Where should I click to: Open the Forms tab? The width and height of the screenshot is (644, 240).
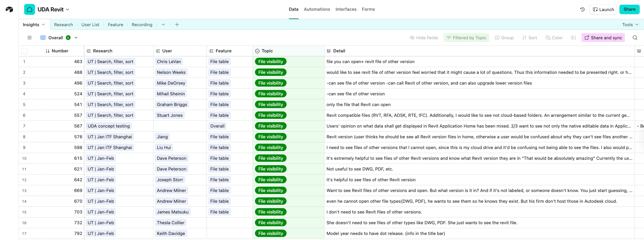pyautogui.click(x=368, y=9)
